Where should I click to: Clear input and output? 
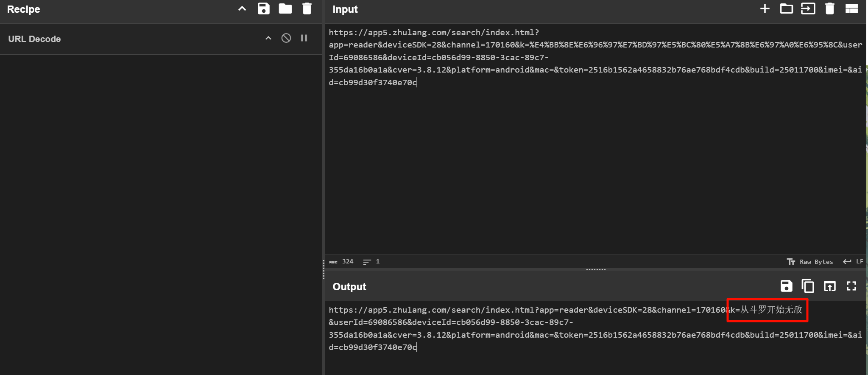click(829, 9)
